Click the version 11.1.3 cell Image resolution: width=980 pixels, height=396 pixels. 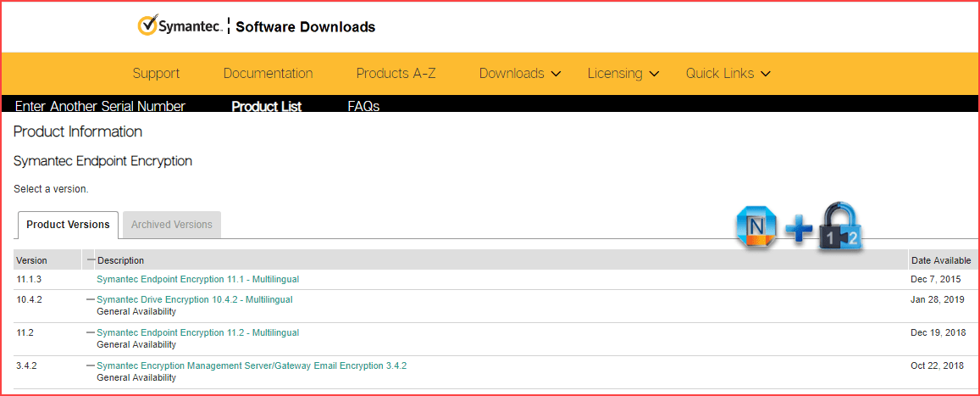[x=29, y=279]
